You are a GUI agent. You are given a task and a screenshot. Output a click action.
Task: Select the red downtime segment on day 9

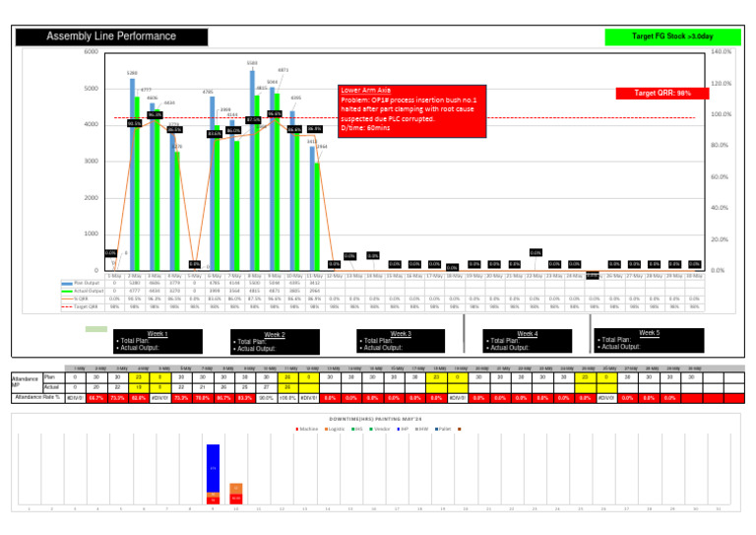click(x=213, y=501)
